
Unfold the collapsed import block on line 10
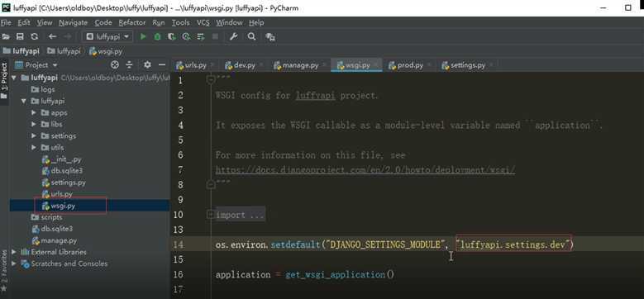point(210,215)
